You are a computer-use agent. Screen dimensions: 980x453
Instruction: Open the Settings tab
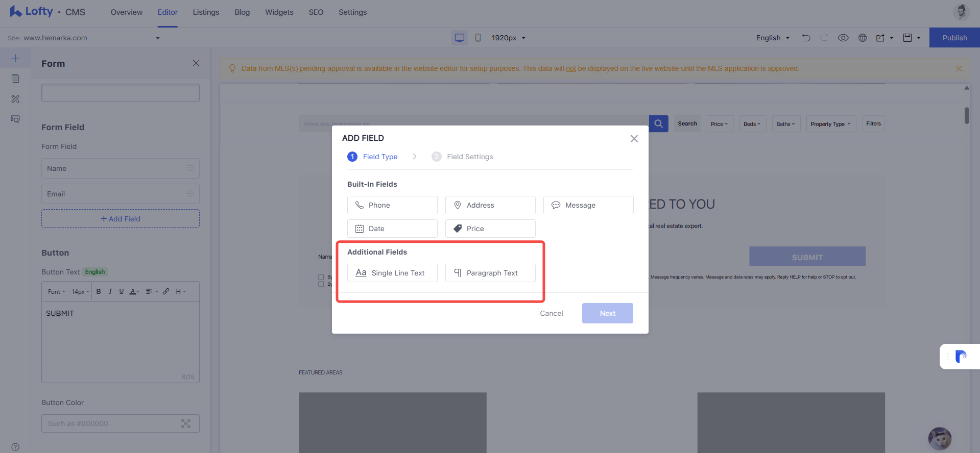click(353, 12)
